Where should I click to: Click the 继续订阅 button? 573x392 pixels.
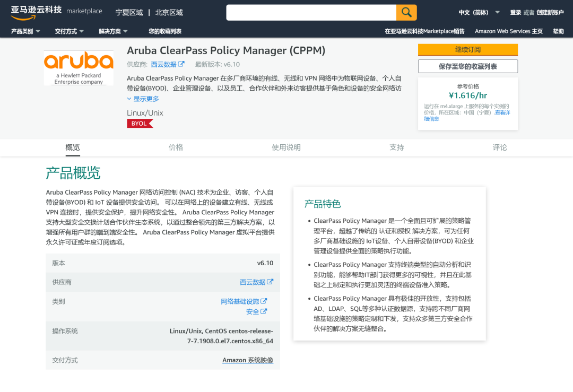pos(468,50)
